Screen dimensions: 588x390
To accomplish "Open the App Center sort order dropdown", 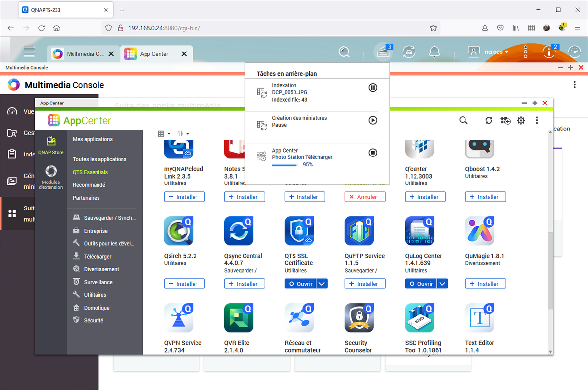I will 183,133.
